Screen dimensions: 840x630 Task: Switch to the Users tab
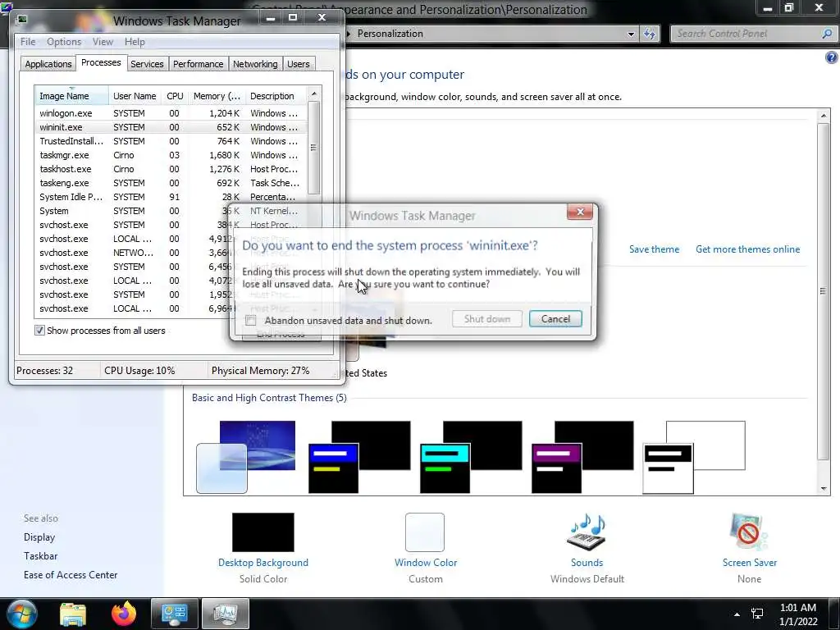pos(299,64)
